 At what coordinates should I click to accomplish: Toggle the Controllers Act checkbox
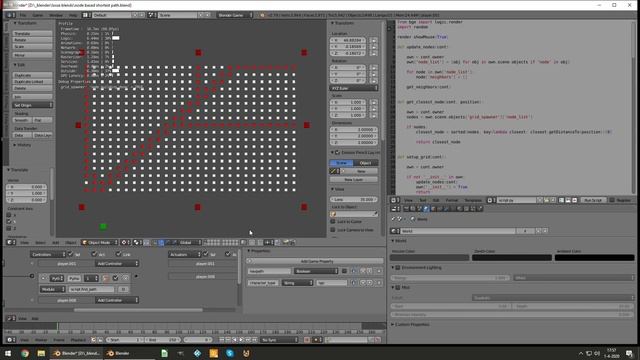tap(94, 254)
